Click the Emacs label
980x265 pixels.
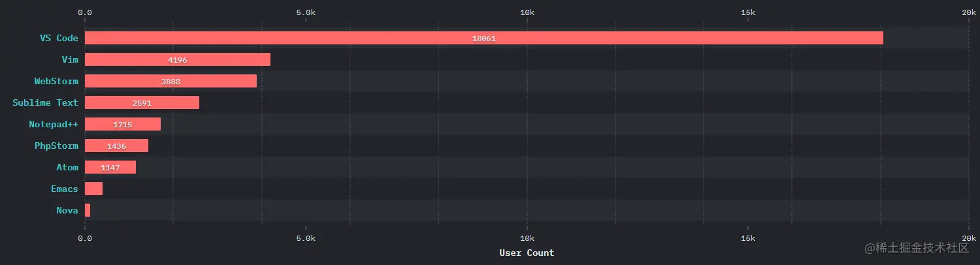coord(65,189)
